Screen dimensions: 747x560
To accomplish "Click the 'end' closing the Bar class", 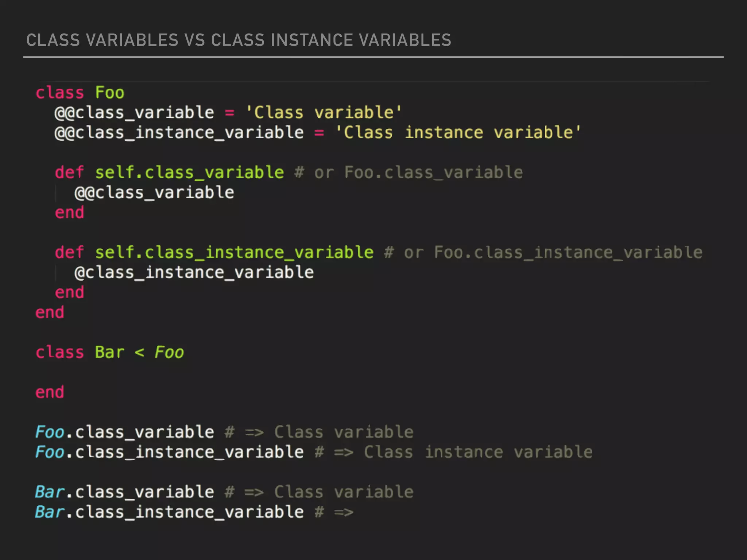I will pyautogui.click(x=50, y=392).
